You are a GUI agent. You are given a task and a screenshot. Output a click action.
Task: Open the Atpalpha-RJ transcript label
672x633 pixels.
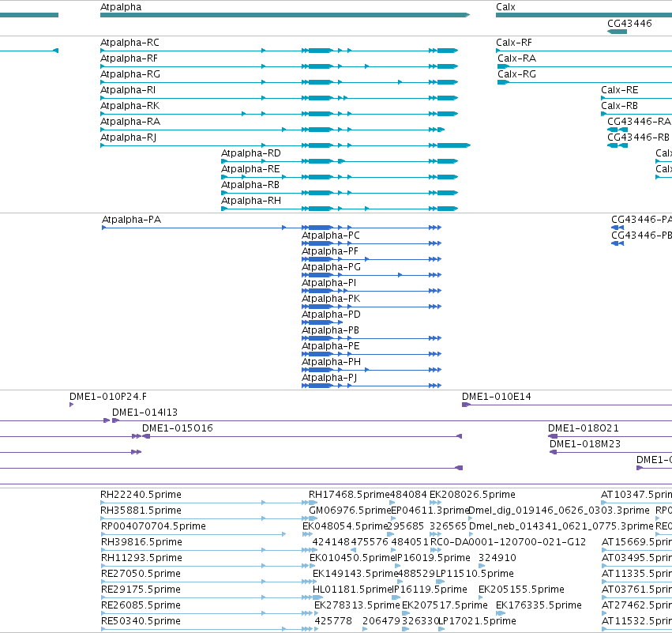(x=128, y=138)
